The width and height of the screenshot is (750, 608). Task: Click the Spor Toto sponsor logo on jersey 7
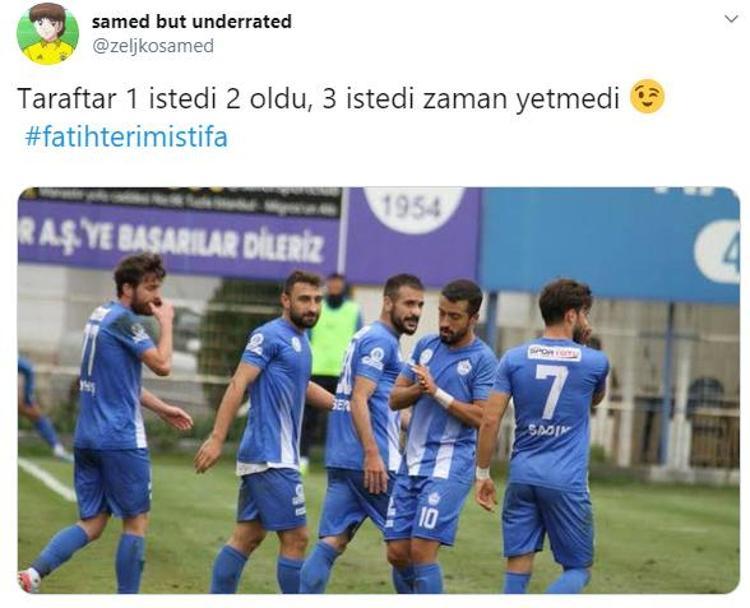coord(554,353)
